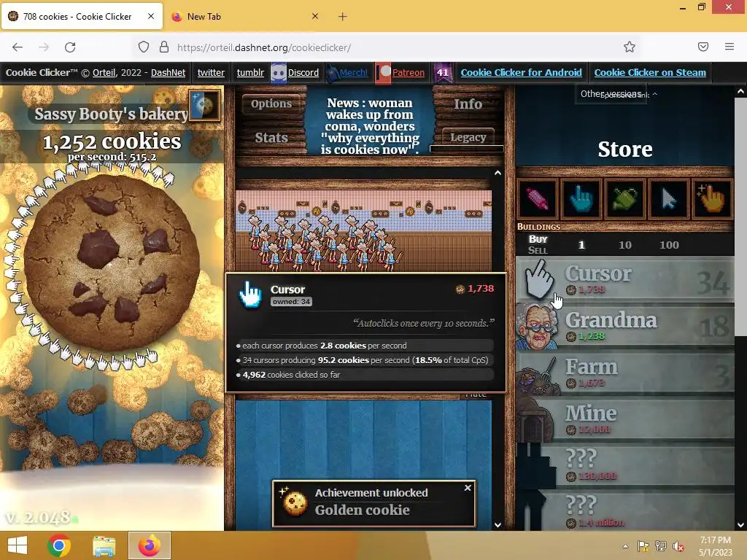
Task: Click the Discord logo icon
Action: tap(279, 73)
